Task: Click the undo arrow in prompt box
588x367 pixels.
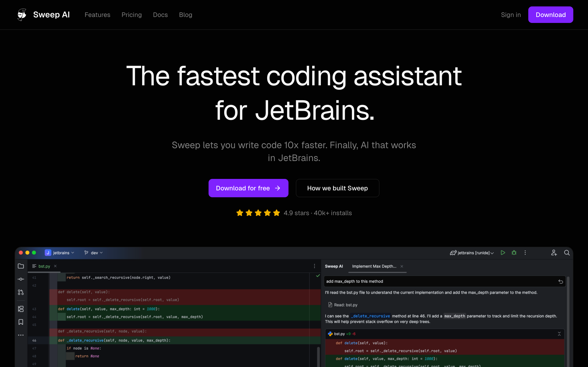Action: pos(560,282)
